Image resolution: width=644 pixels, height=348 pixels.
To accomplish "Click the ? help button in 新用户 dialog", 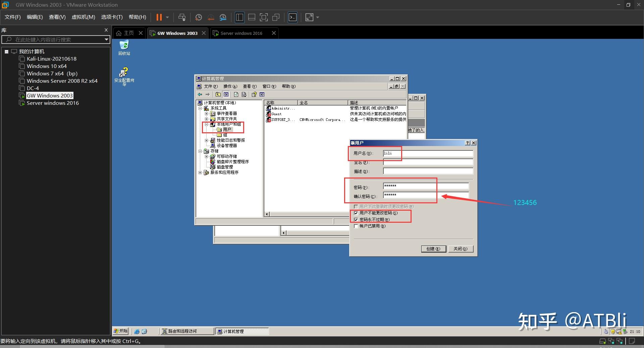I will [x=468, y=143].
